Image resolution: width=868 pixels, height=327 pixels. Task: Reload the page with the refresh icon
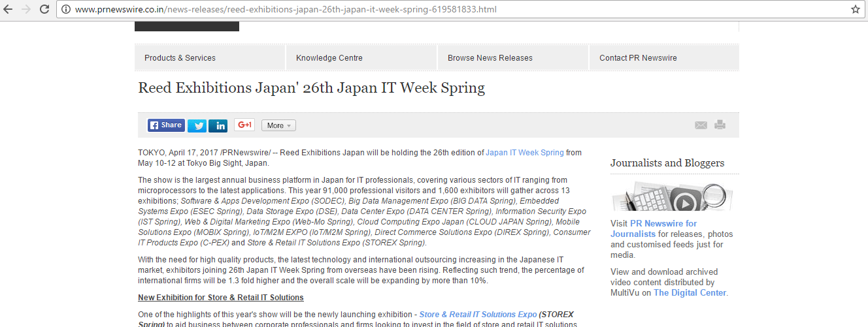[44, 9]
